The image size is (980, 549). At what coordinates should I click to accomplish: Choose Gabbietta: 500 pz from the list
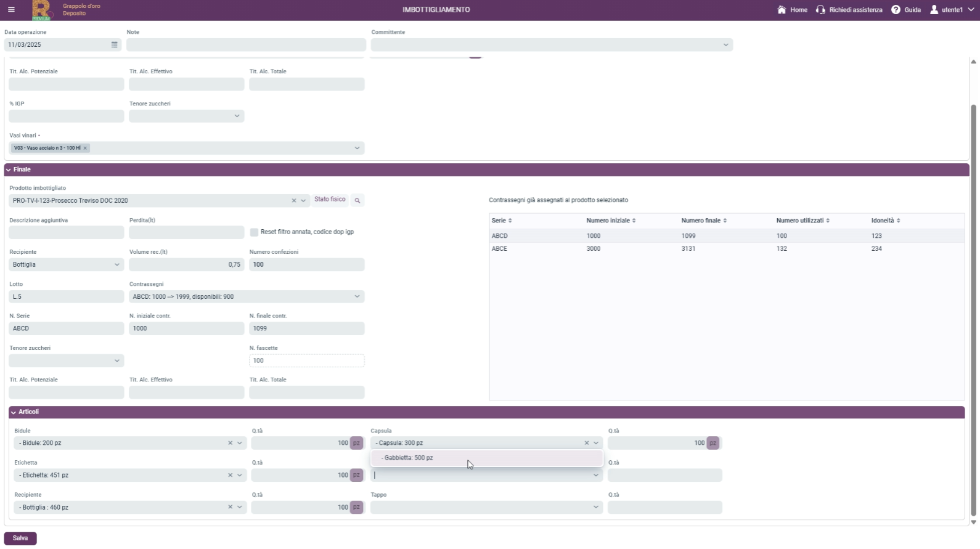coord(486,458)
